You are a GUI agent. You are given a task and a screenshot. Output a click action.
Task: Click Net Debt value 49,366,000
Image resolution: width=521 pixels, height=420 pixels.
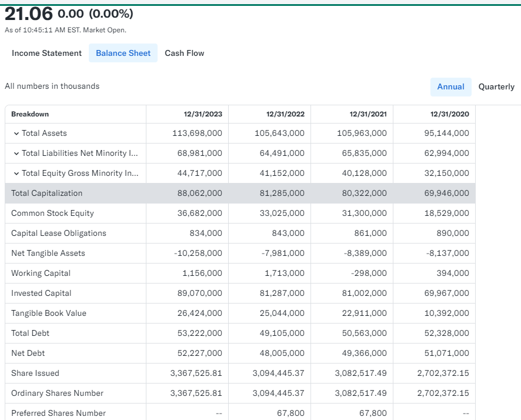point(365,353)
